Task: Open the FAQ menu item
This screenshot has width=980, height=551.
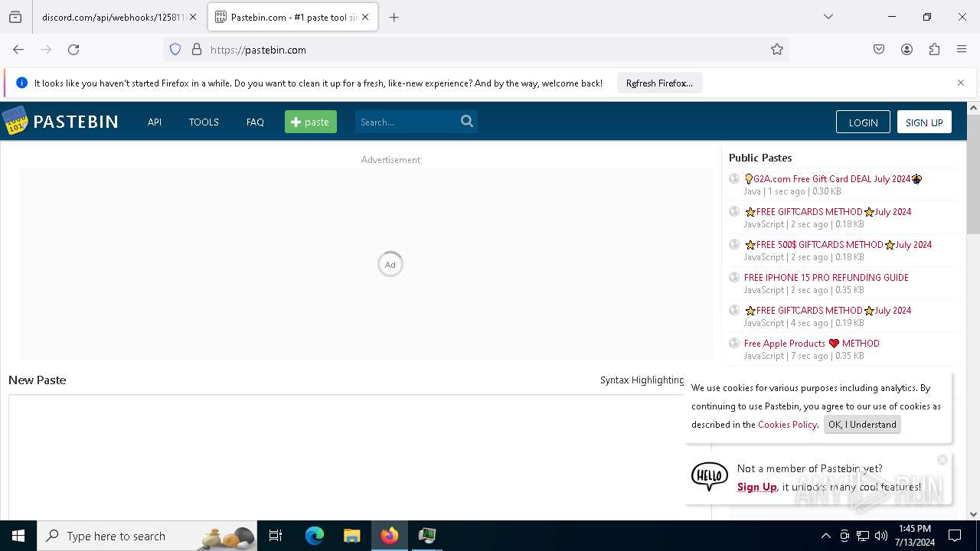Action: coord(255,122)
